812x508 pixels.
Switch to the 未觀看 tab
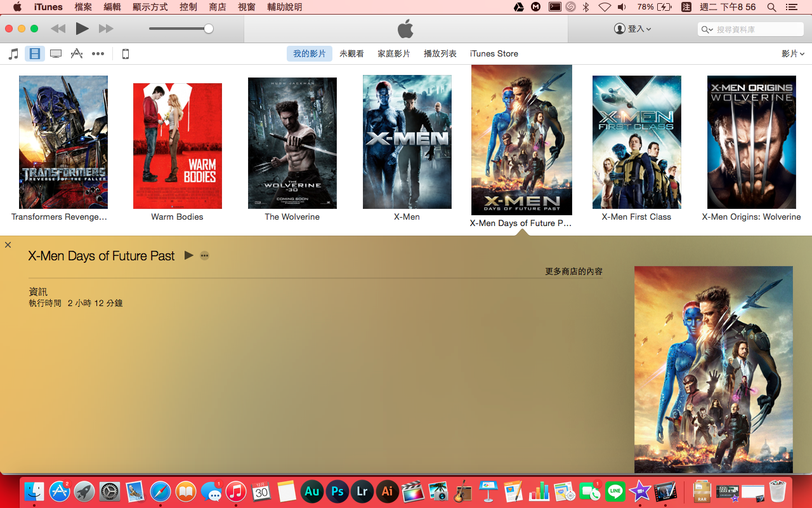coord(351,54)
